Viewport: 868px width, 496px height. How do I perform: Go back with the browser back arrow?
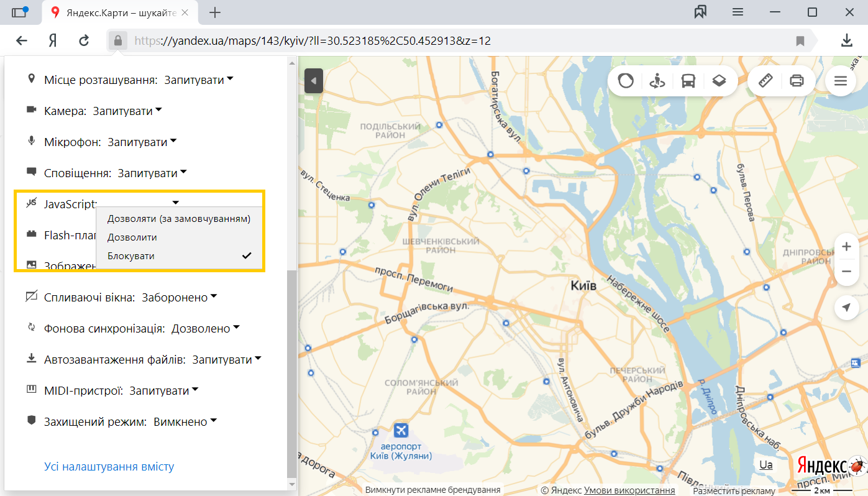(22, 41)
